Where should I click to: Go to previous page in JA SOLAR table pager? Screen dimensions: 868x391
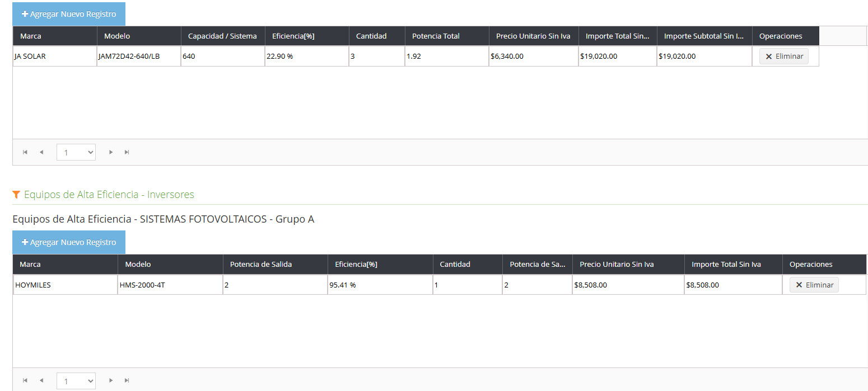tap(41, 152)
